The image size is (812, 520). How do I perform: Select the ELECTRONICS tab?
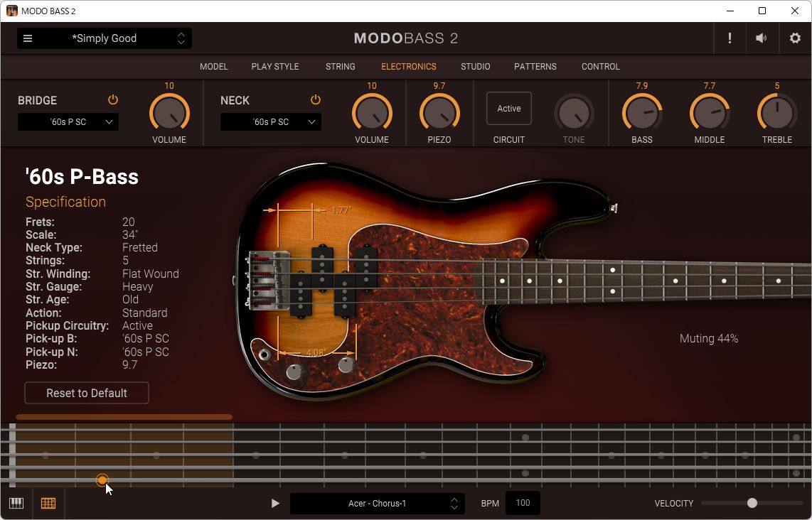(x=409, y=67)
